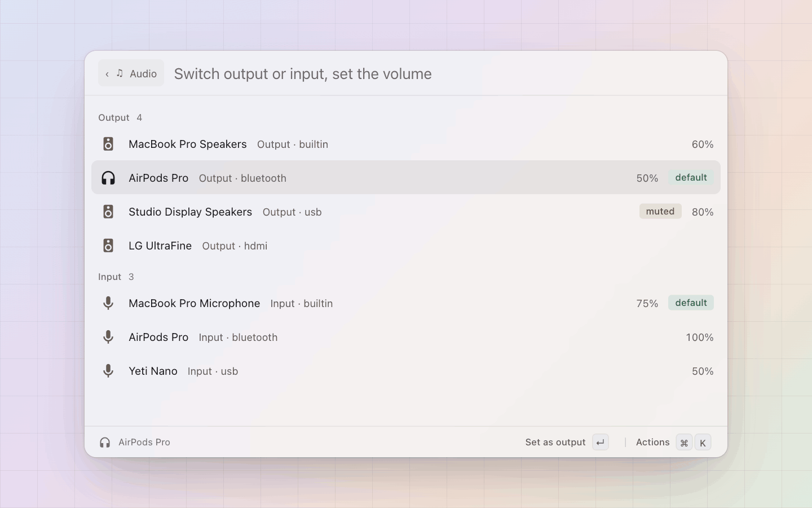
Task: Focus the search field placeholder text
Action: pos(303,74)
